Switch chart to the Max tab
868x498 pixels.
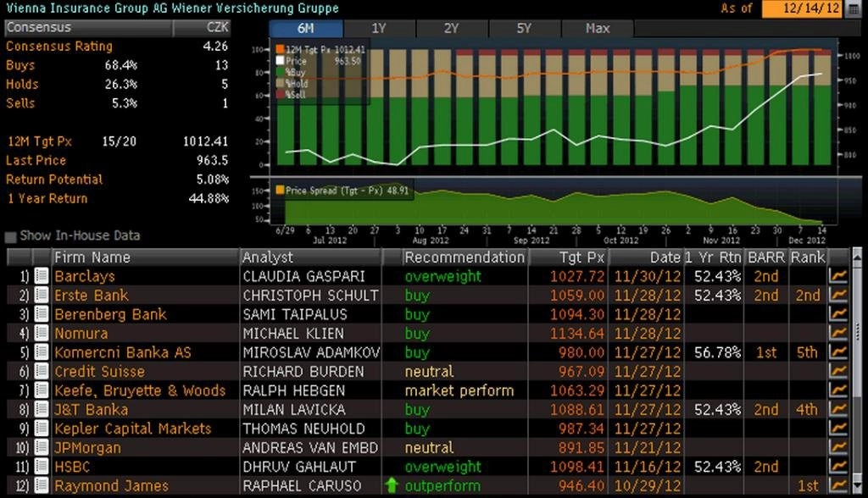tap(598, 28)
